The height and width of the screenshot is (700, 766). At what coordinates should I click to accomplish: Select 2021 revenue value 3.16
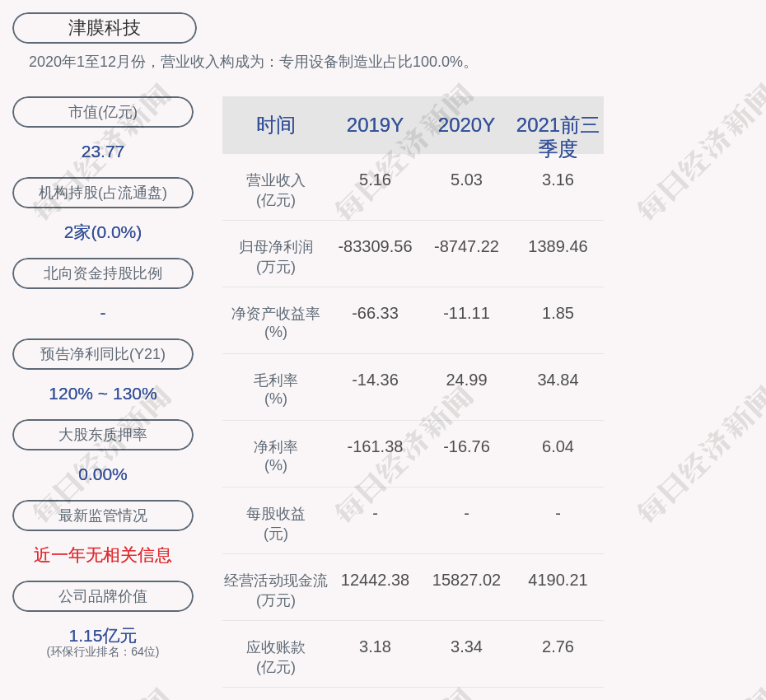point(558,180)
